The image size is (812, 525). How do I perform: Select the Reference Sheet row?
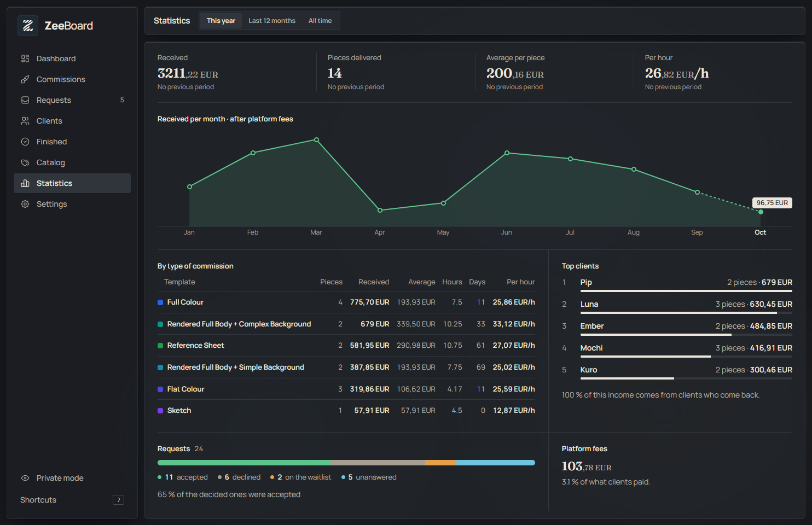click(x=346, y=346)
